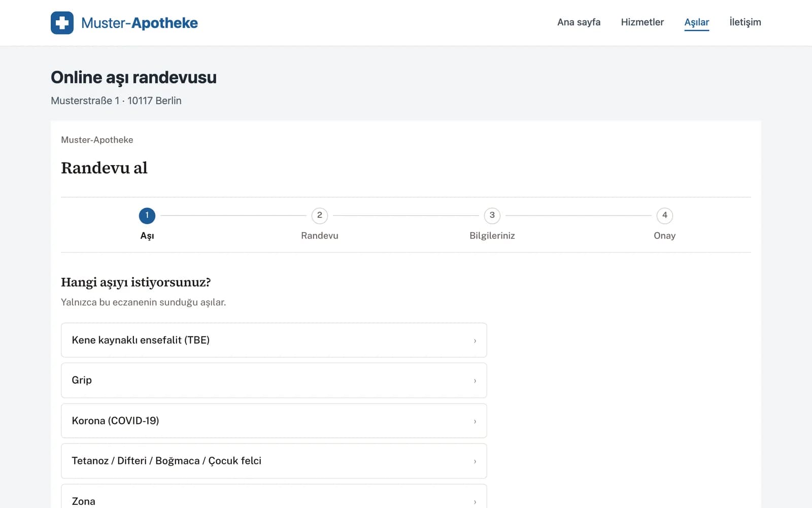The height and width of the screenshot is (508, 812).
Task: Click the Hangi aşıyı istiyorsunuz? heading
Action: coord(136,282)
